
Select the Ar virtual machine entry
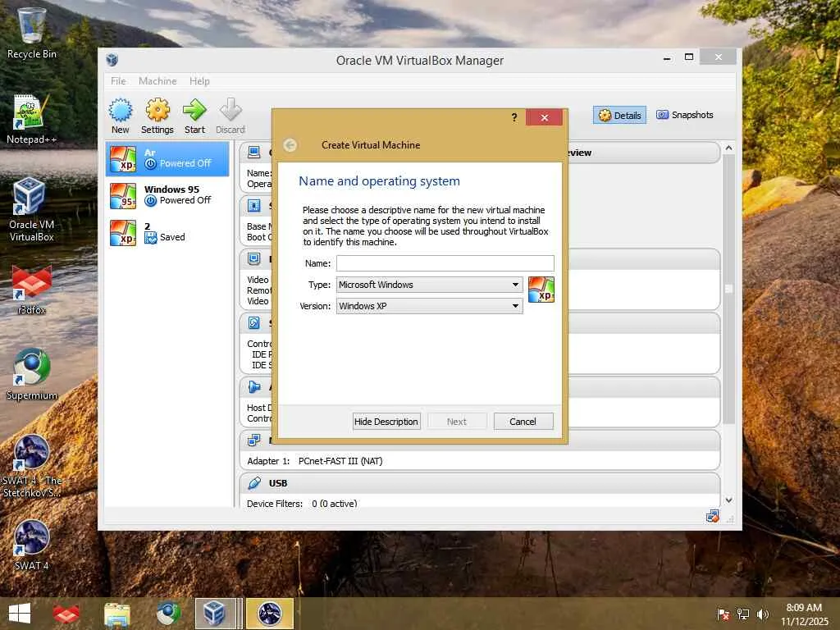(x=167, y=158)
